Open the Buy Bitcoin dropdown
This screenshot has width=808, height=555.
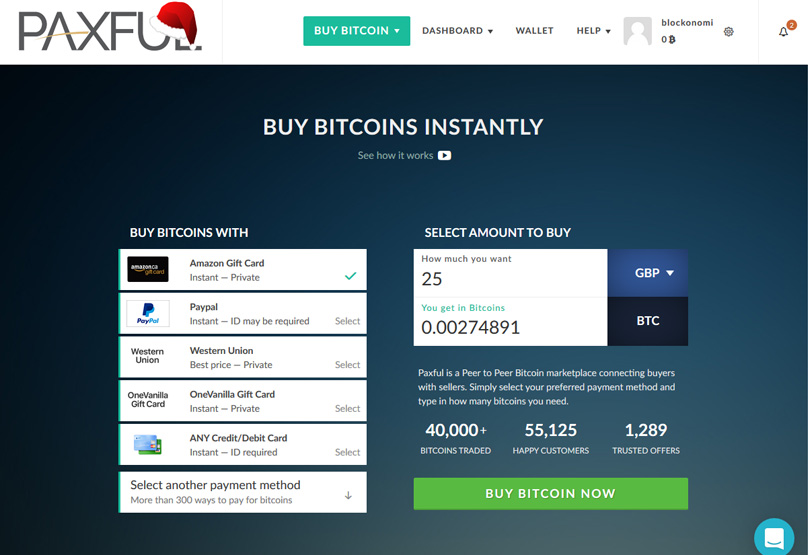click(357, 31)
